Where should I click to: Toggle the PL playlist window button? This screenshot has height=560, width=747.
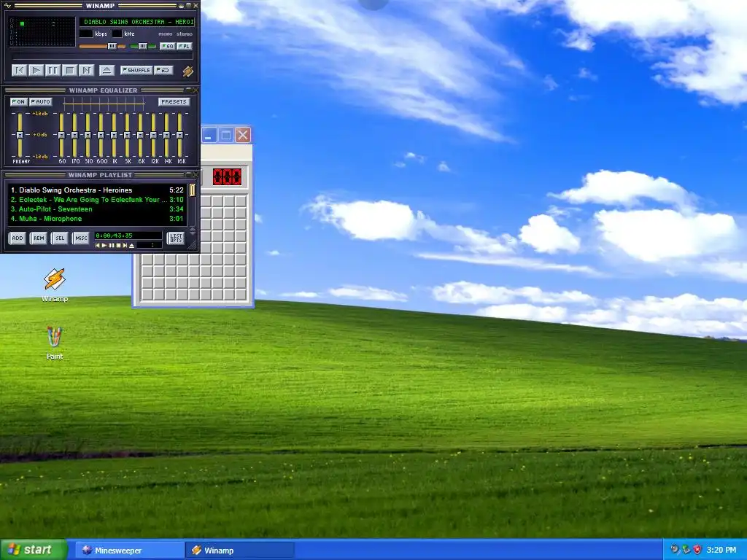pyautogui.click(x=185, y=46)
